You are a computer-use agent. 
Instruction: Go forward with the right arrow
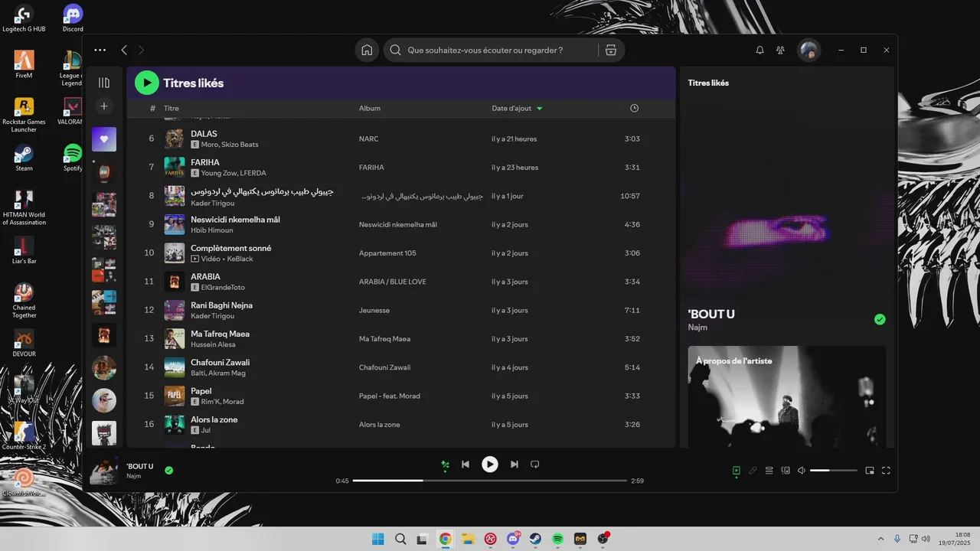(x=141, y=50)
